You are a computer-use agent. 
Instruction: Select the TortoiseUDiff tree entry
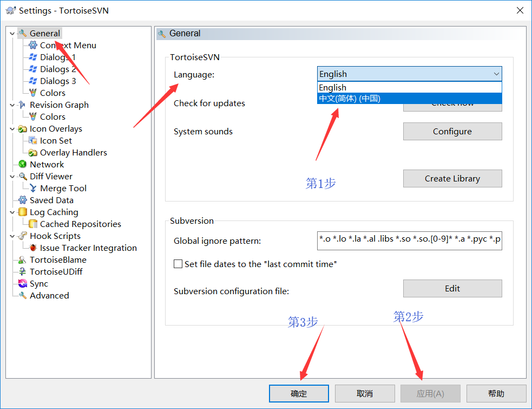pyautogui.click(x=56, y=272)
